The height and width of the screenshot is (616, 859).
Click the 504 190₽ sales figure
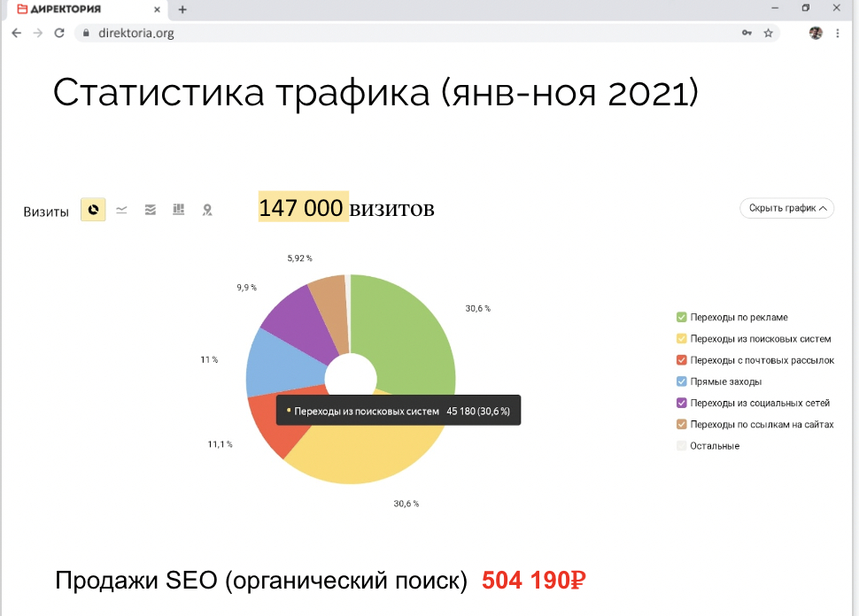tap(534, 581)
